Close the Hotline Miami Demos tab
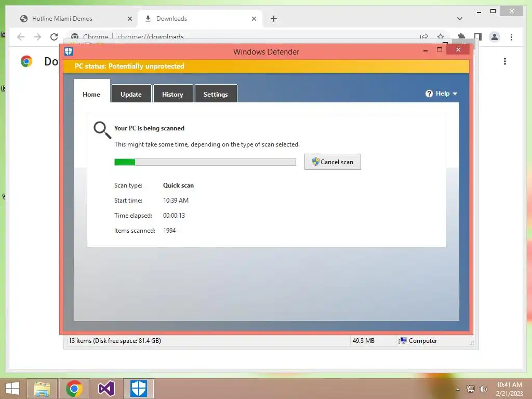532x399 pixels. pyautogui.click(x=129, y=19)
